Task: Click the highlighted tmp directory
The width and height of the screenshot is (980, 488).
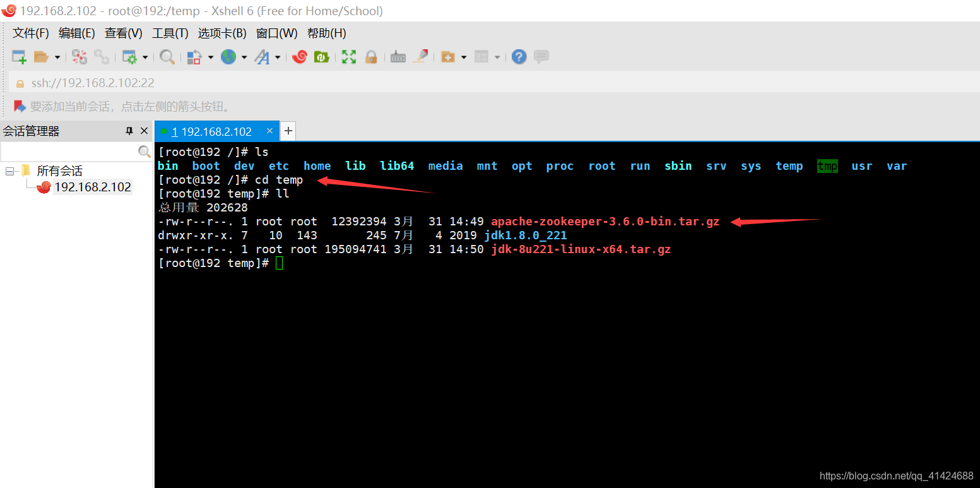Action: click(827, 166)
